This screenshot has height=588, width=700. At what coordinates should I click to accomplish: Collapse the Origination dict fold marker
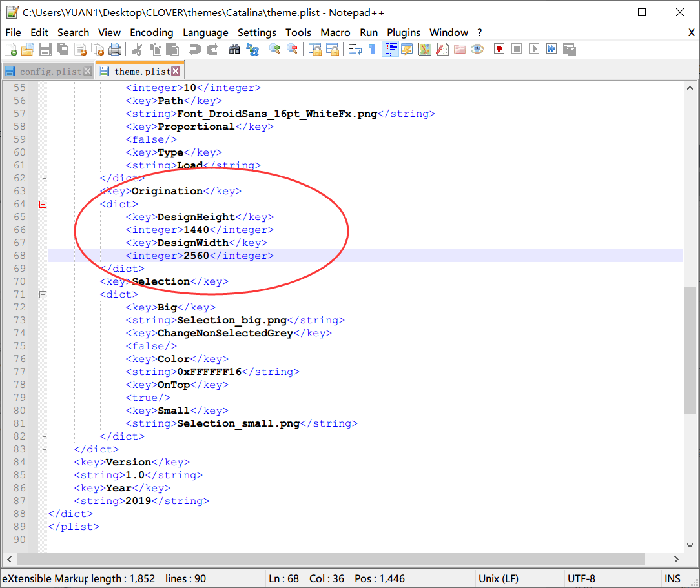click(43, 205)
